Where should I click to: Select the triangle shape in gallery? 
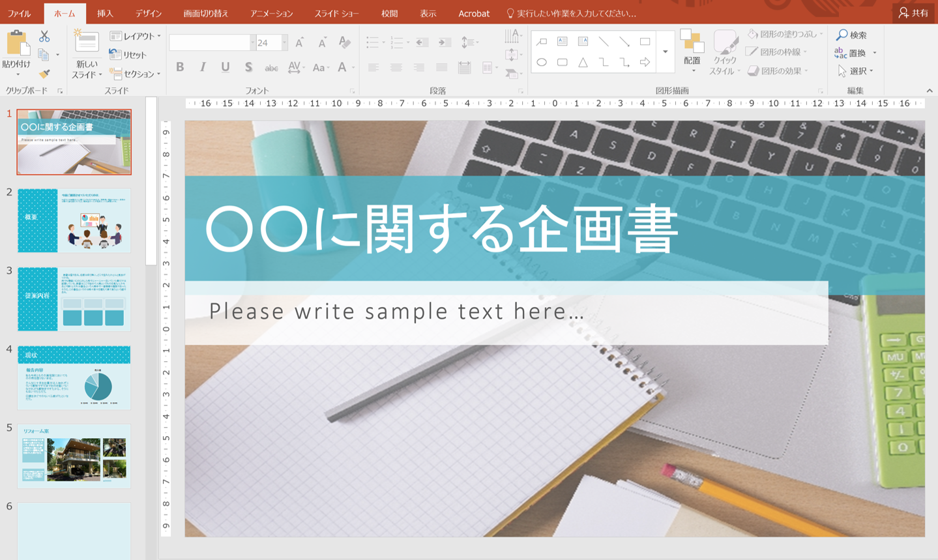pyautogui.click(x=583, y=63)
